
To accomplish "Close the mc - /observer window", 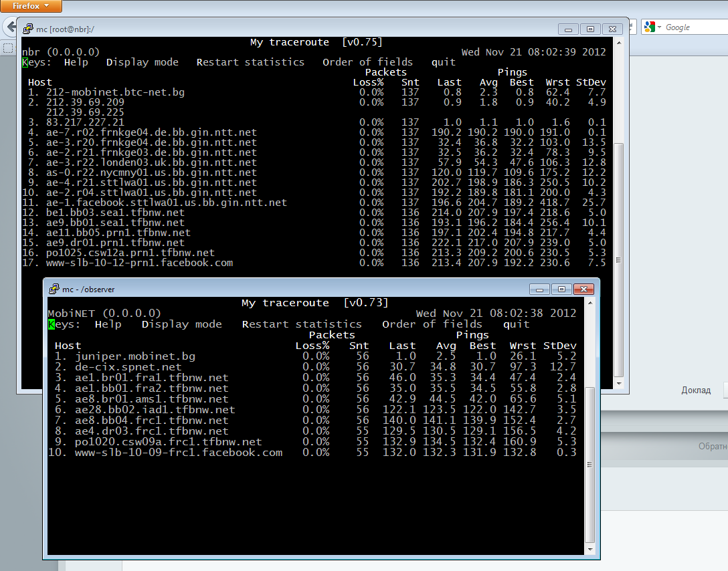I will [583, 289].
